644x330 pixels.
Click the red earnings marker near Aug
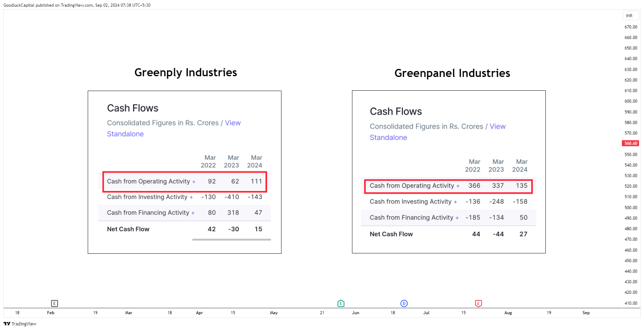(478, 303)
